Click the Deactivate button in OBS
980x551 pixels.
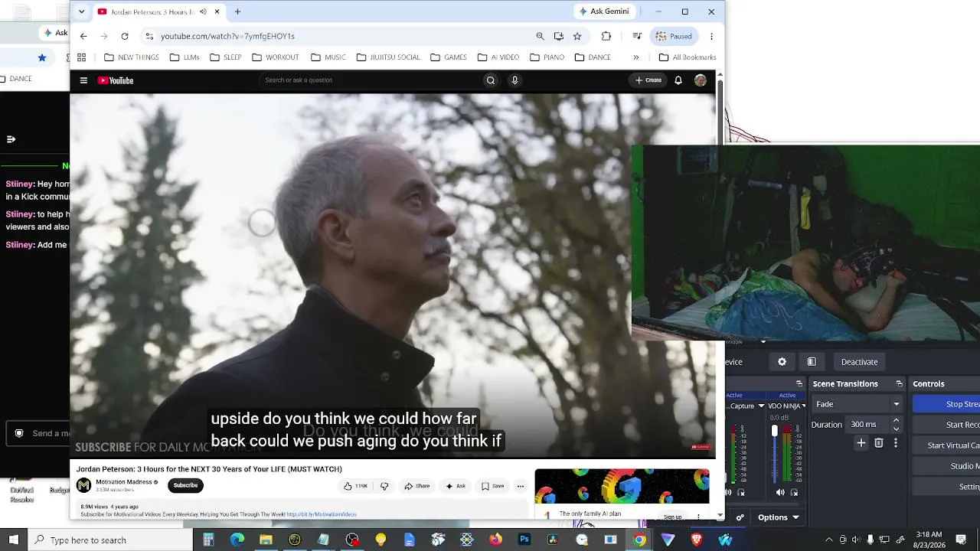(859, 362)
